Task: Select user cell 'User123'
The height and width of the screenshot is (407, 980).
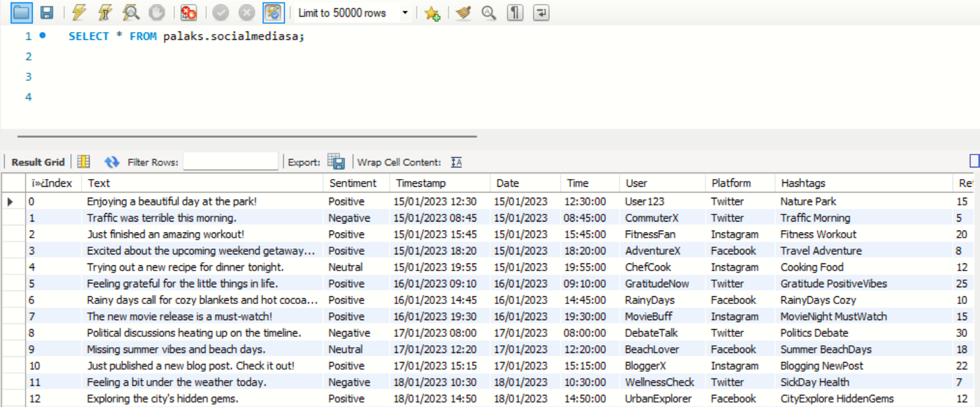Action: pos(663,202)
